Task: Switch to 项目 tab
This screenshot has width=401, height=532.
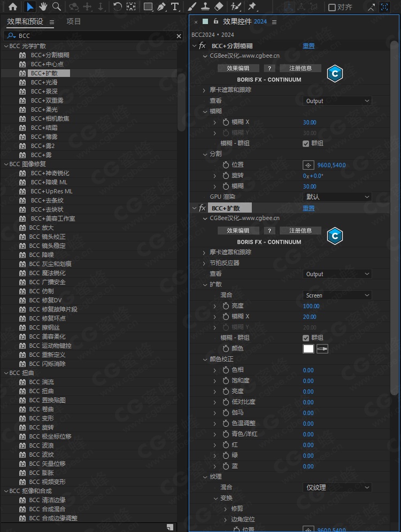Action: point(73,21)
